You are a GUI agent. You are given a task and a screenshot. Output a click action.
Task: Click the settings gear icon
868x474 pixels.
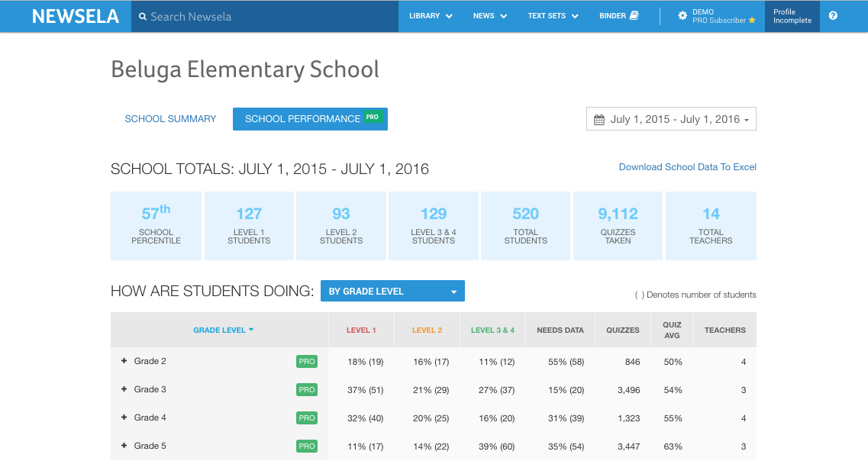pyautogui.click(x=682, y=16)
